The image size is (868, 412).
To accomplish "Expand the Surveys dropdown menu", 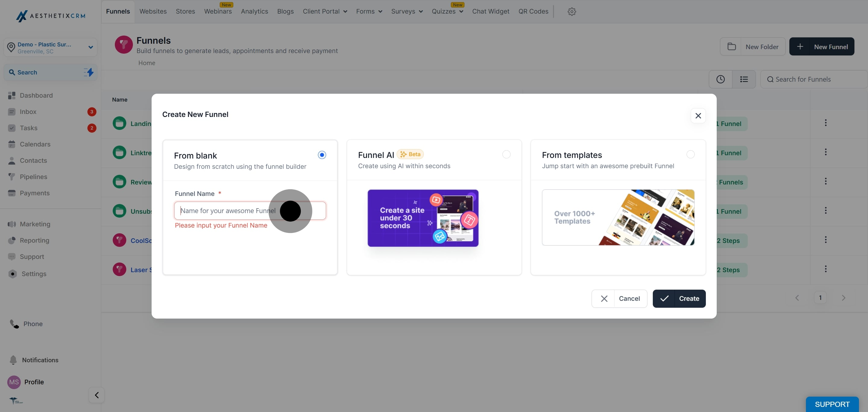I will point(407,11).
